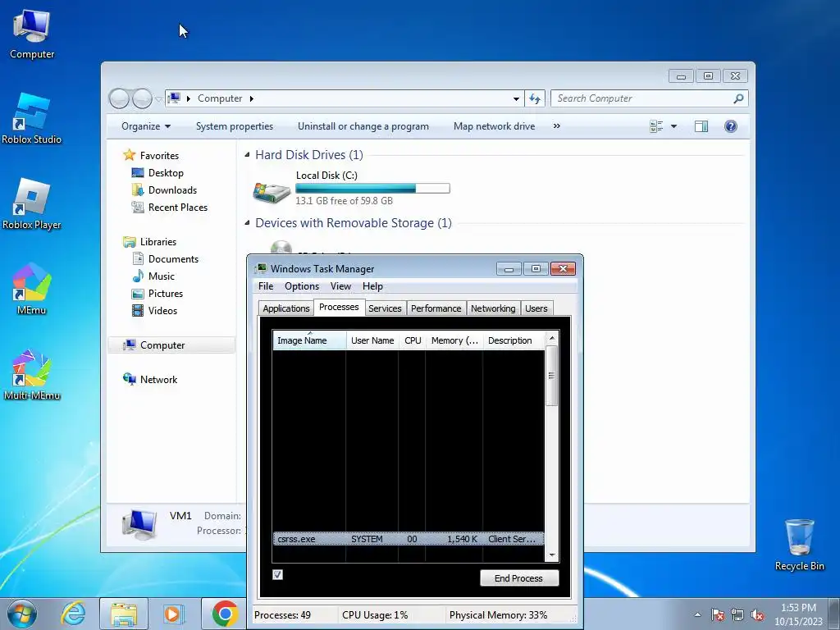The image size is (840, 630).
Task: Select Local Disk (C:) drive icon
Action: point(272,192)
